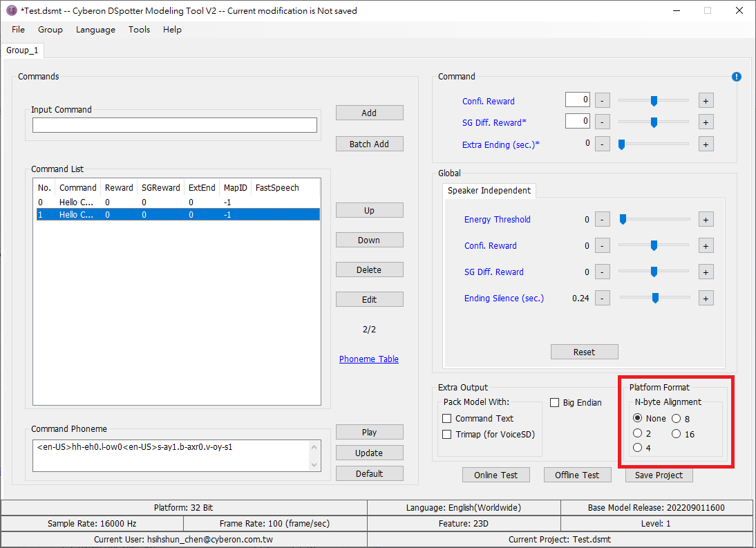Increase Ending Silence with plus button

[706, 299]
